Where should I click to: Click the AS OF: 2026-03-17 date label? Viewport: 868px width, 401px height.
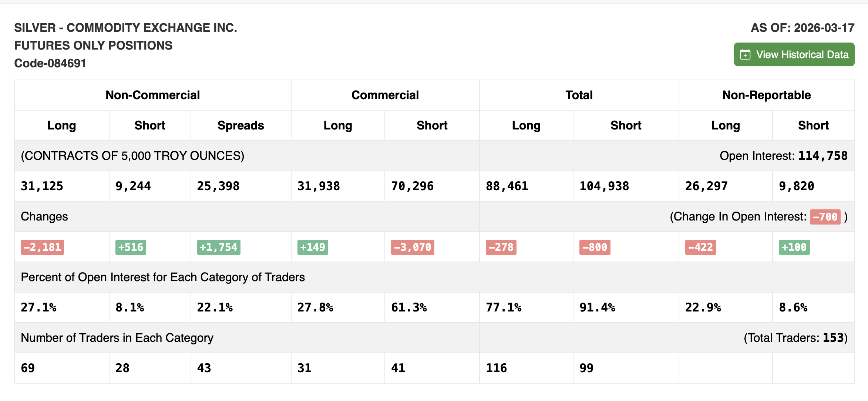[802, 27]
